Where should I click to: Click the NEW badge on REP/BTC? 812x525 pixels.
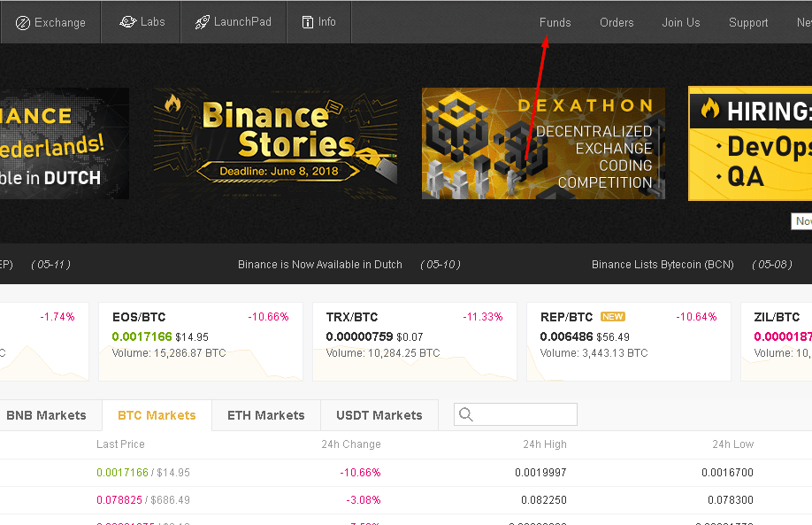[x=613, y=317]
